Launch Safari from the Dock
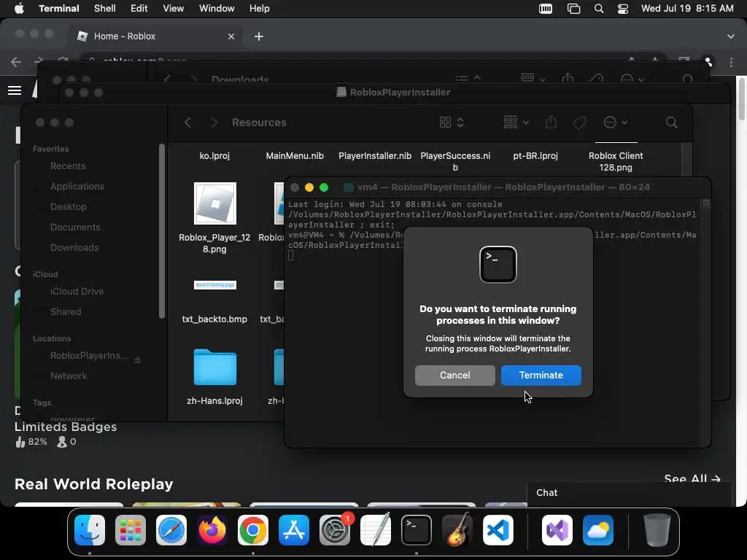Image resolution: width=747 pixels, height=560 pixels. coord(171,530)
